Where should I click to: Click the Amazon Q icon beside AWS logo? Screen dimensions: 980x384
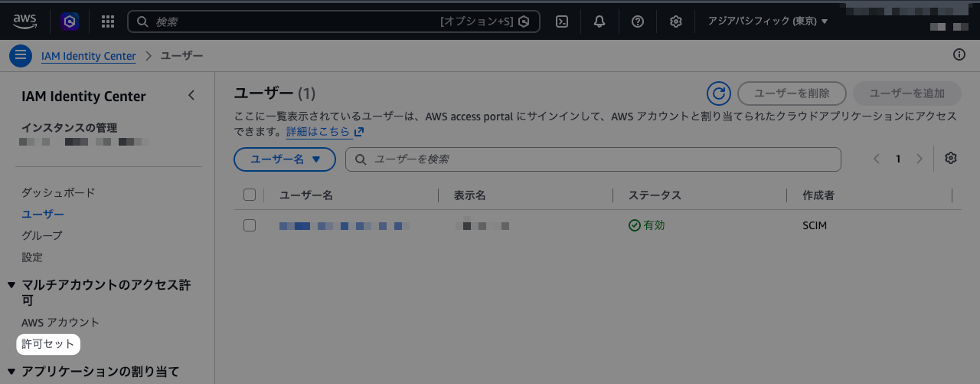(70, 21)
